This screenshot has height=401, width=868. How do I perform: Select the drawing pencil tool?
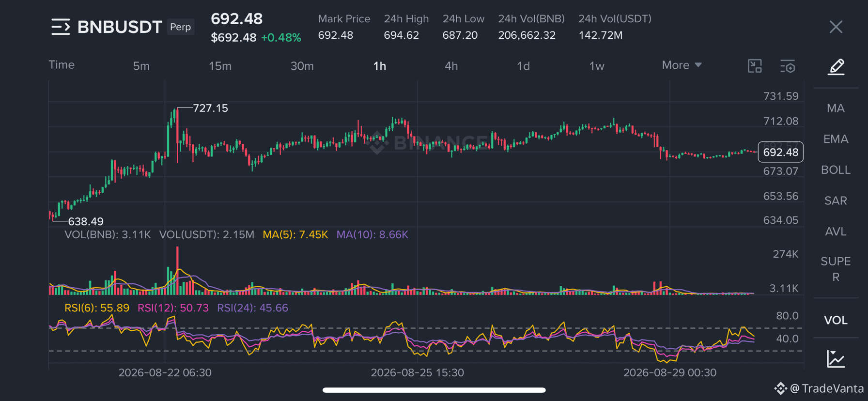[836, 67]
